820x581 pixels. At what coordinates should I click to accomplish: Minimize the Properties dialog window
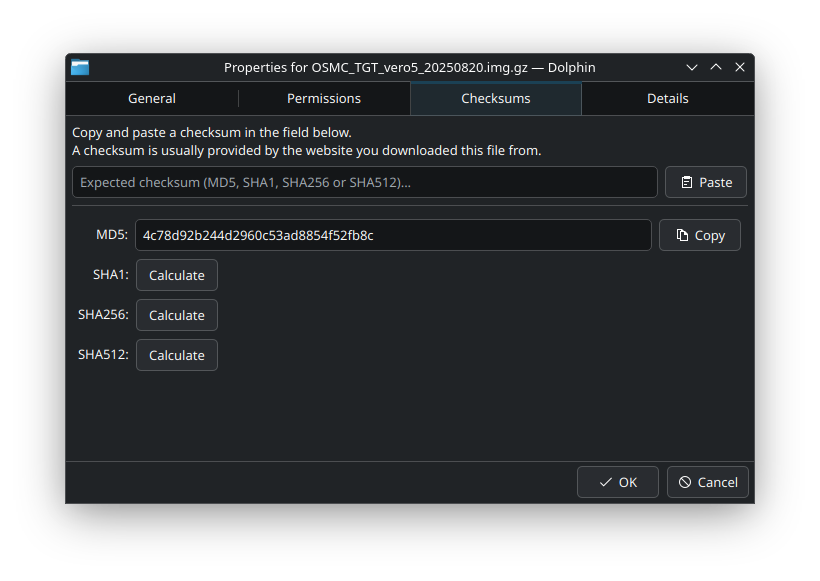pos(692,67)
